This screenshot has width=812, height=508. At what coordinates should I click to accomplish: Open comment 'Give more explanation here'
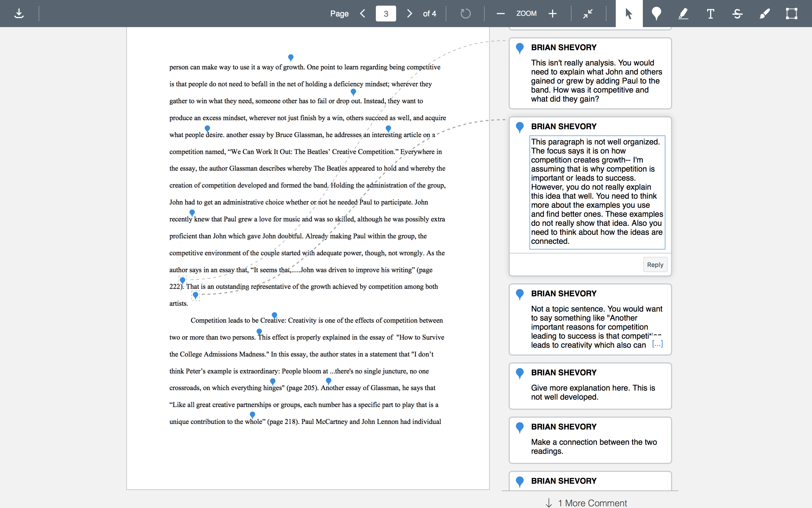[x=590, y=386]
